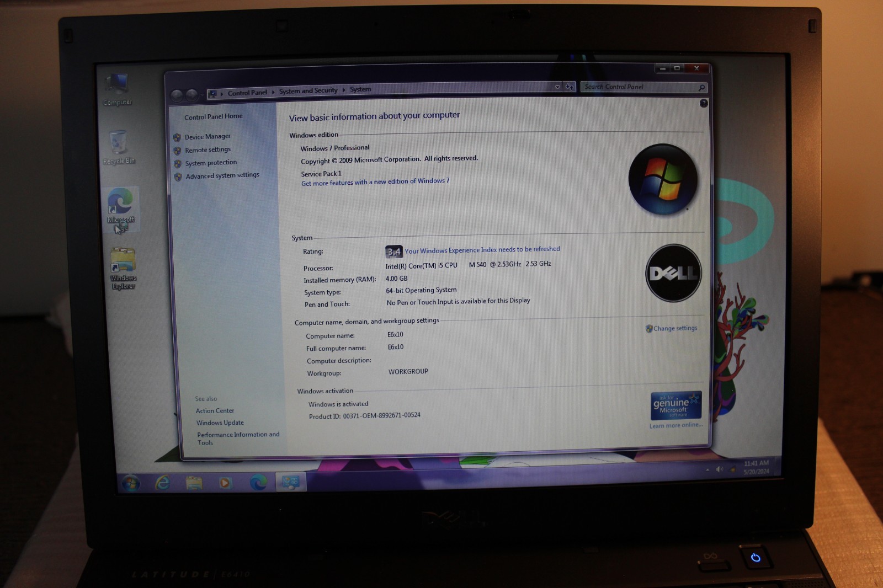
Task: Click the shield icon beside Remote settings
Action: pyautogui.click(x=177, y=151)
